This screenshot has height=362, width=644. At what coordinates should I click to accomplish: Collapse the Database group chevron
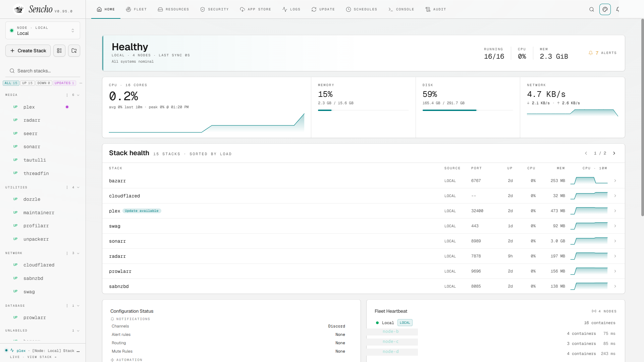click(x=78, y=306)
